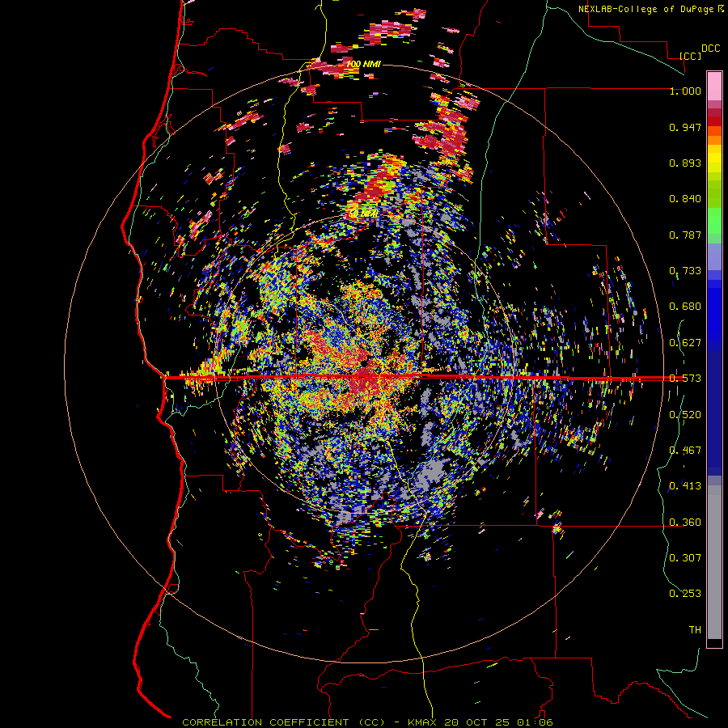Select the 0.573 scale value
Viewport: 728px width, 728px height.
click(685, 379)
